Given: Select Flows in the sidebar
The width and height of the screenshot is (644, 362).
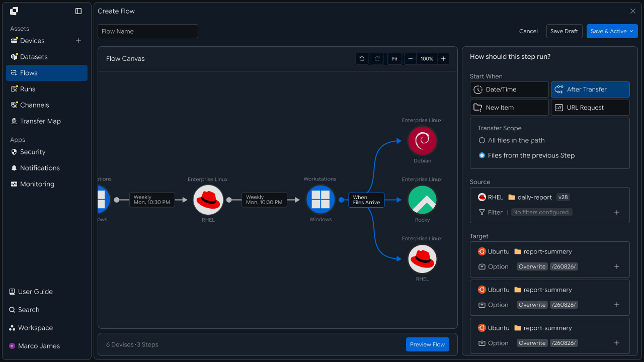Looking at the screenshot, I should (x=47, y=73).
